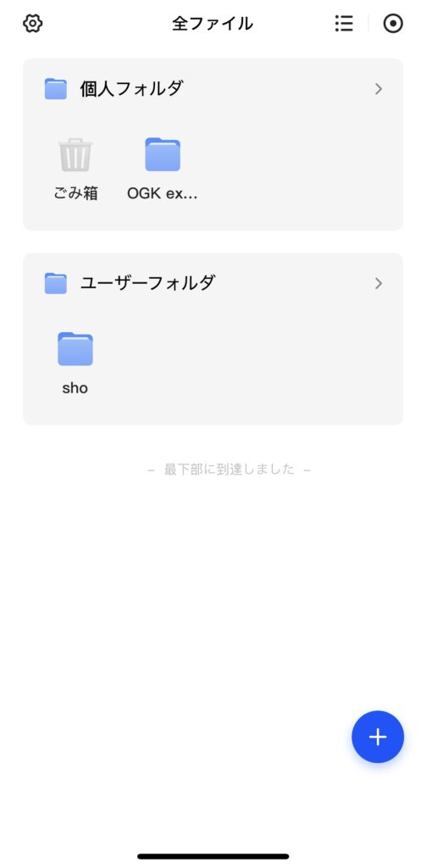The height and width of the screenshot is (868, 426).
Task: Tap the sho label under the folder
Action: click(75, 388)
